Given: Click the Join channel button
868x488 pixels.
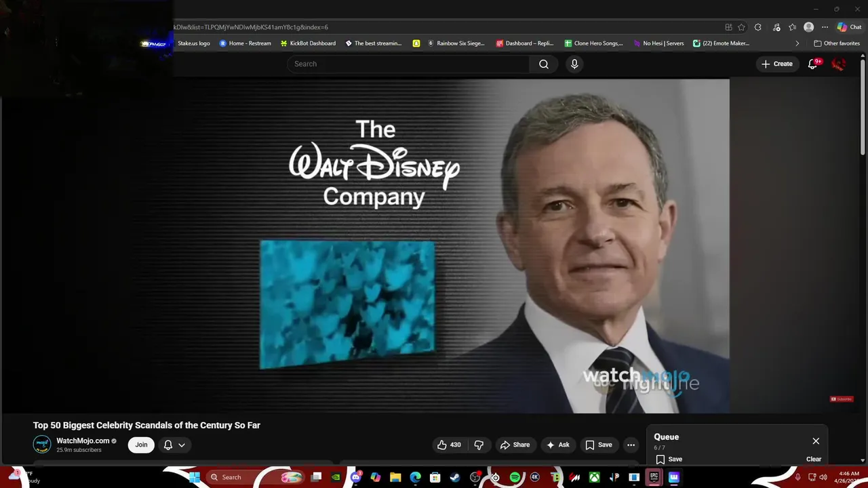Looking at the screenshot, I should 141,445.
